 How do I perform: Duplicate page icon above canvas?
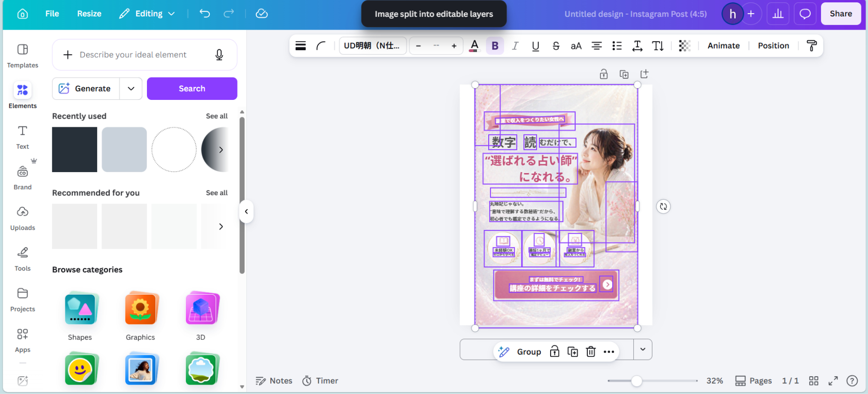coord(624,74)
